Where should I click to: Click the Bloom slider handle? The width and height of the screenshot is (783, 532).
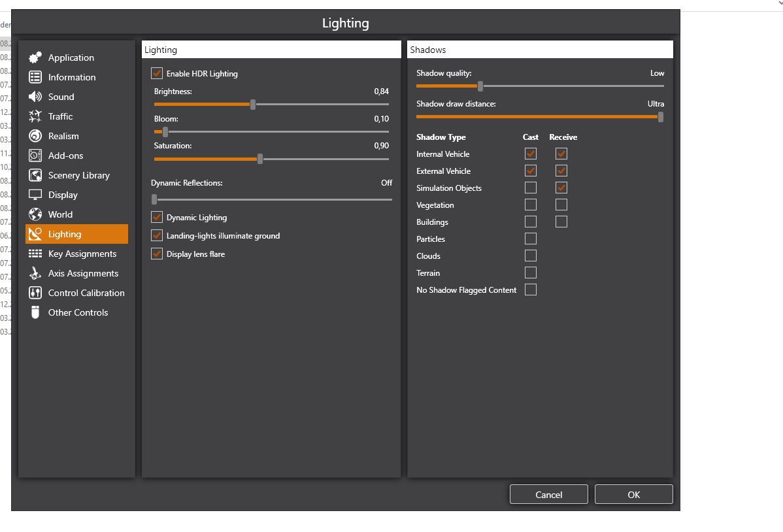coord(165,132)
